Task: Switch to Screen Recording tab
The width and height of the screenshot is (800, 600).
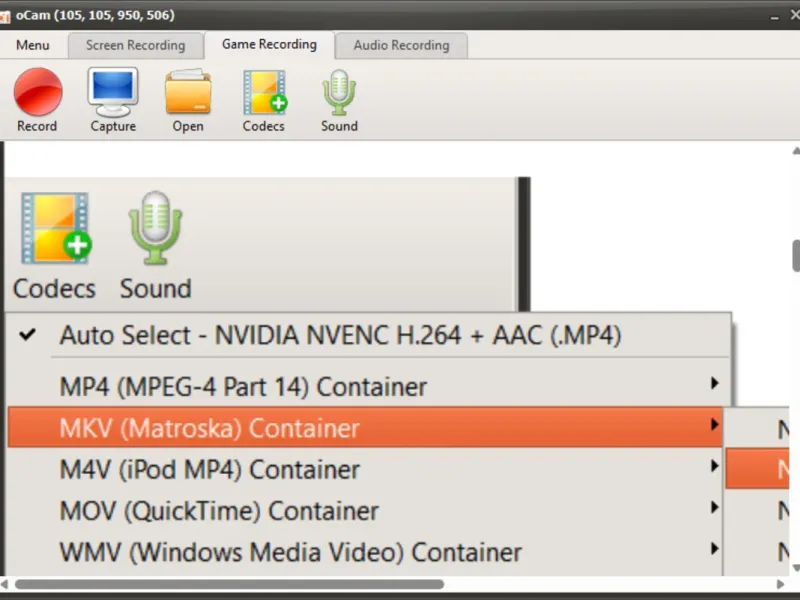Action: tap(135, 45)
